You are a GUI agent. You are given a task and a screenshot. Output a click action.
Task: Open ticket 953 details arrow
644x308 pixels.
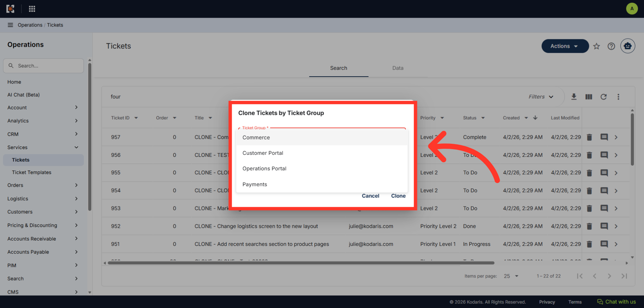(x=616, y=208)
